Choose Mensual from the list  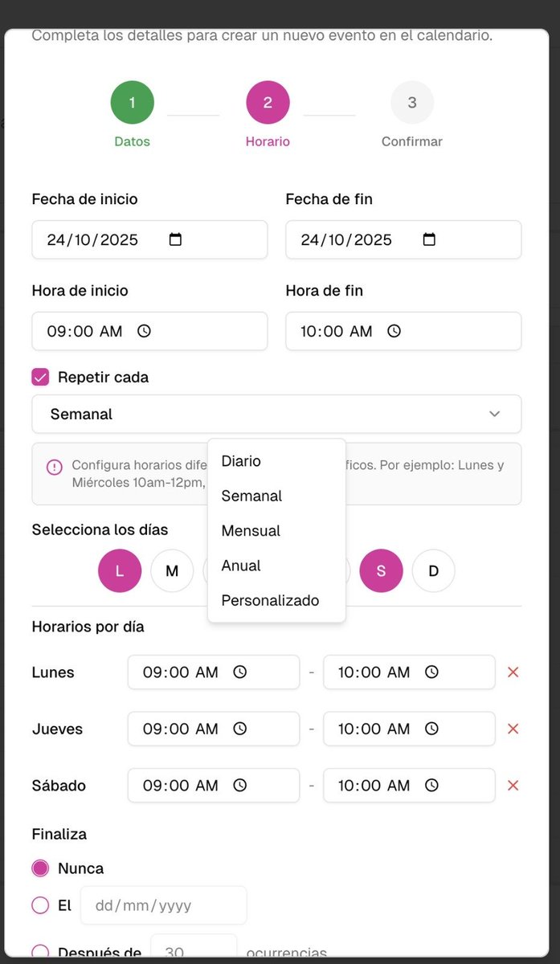(276, 531)
